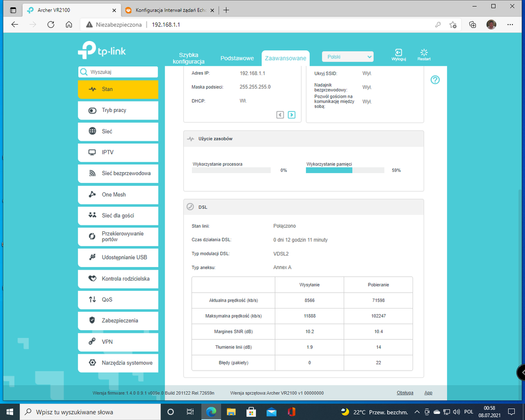Click the Wyloguj logout icon
The width and height of the screenshot is (525, 420).
(x=398, y=54)
